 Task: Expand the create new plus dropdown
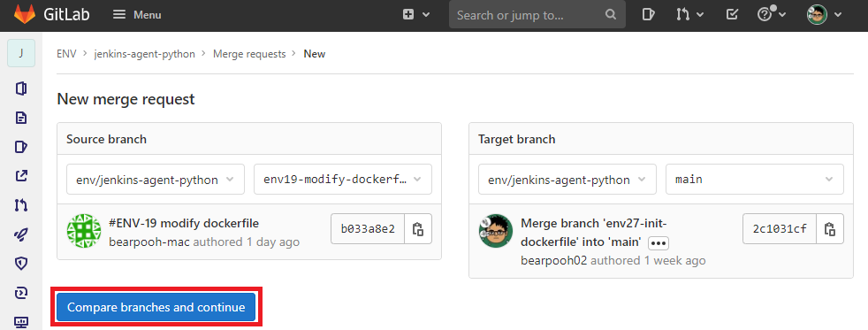click(415, 15)
